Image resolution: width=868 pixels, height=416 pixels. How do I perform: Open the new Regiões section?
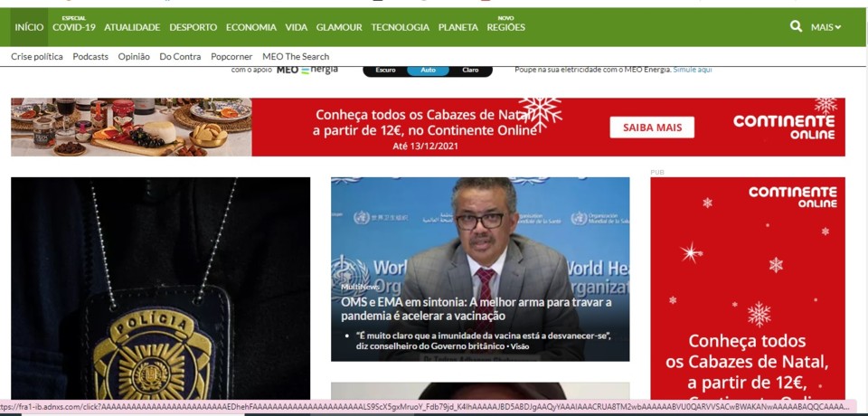tap(505, 27)
